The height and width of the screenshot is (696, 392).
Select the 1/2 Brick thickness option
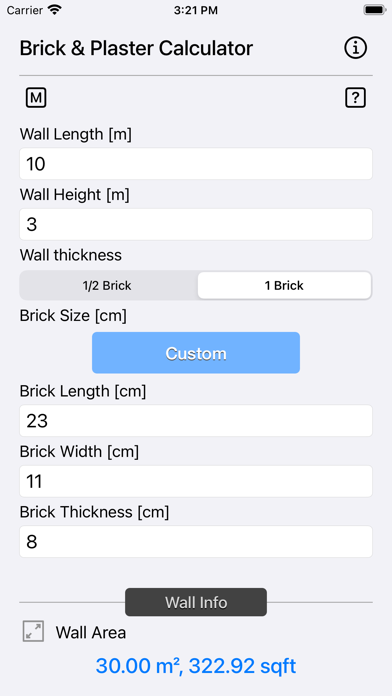tap(107, 285)
